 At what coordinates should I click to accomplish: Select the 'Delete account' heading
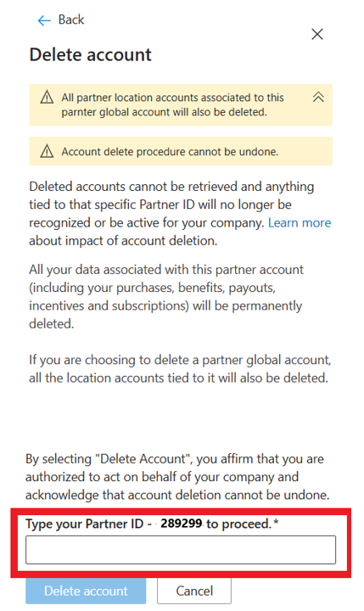click(x=91, y=54)
